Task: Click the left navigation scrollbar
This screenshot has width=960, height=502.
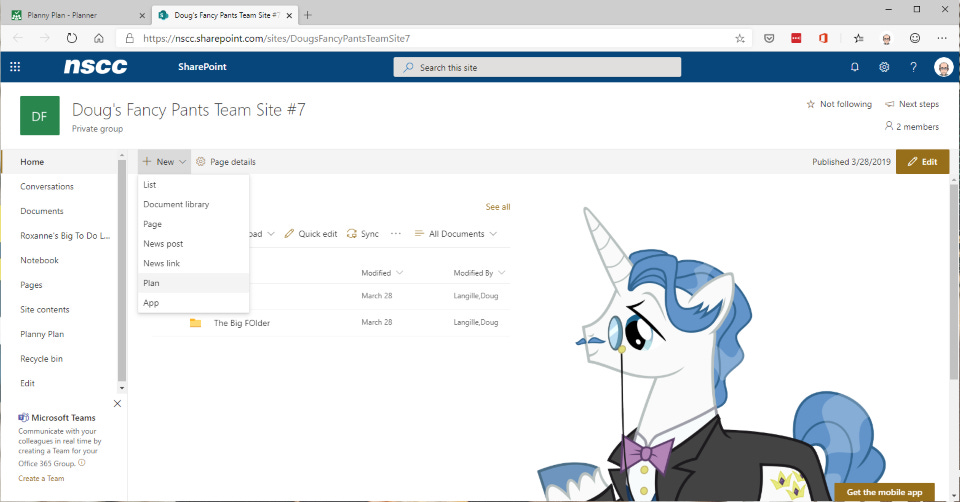Action: (122, 270)
